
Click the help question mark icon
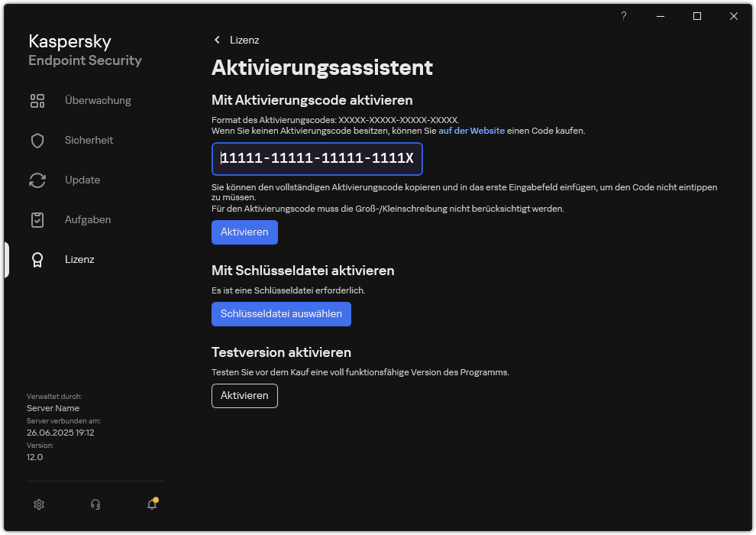623,15
